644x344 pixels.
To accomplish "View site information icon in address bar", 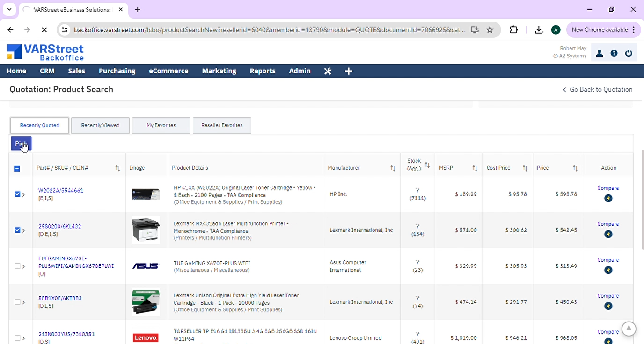I will pyautogui.click(x=65, y=29).
